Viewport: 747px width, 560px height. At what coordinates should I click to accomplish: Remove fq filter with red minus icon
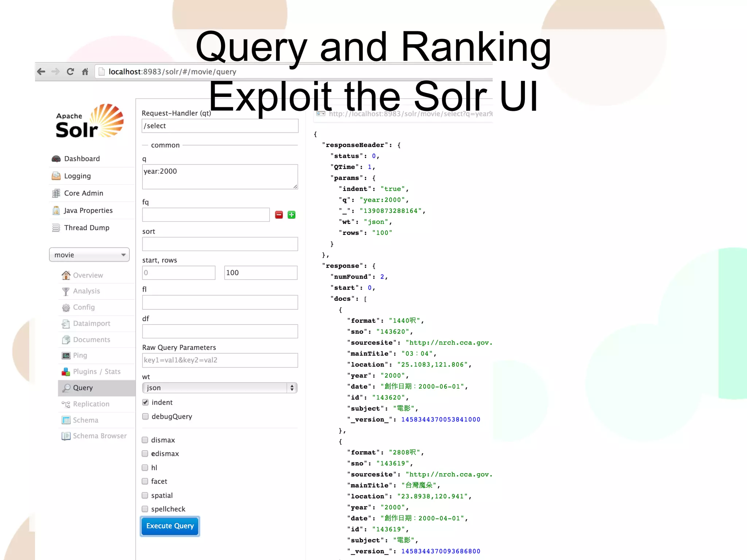point(279,215)
